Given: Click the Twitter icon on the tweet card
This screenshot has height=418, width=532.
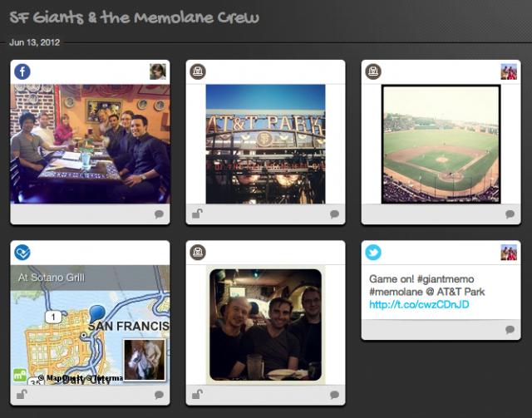Looking at the screenshot, I should tap(373, 253).
